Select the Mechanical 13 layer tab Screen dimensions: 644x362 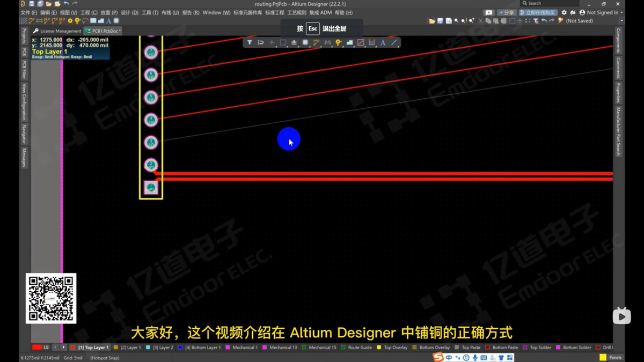click(x=280, y=348)
